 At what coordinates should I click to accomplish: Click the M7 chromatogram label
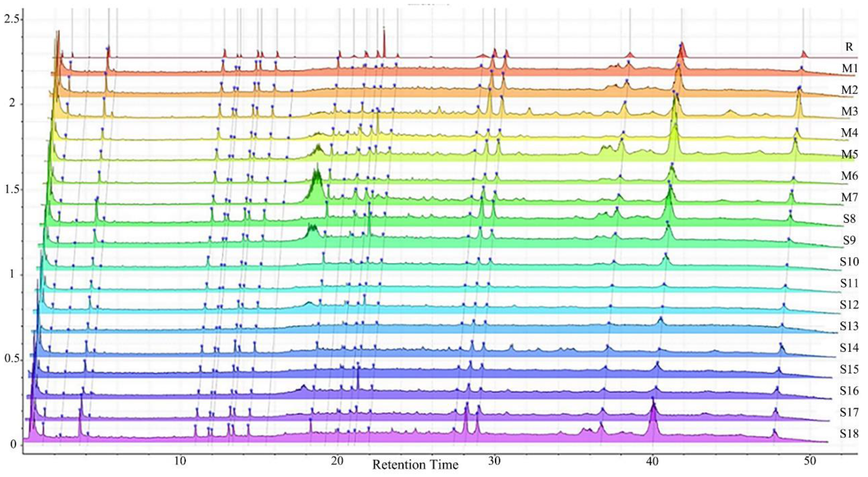(849, 197)
